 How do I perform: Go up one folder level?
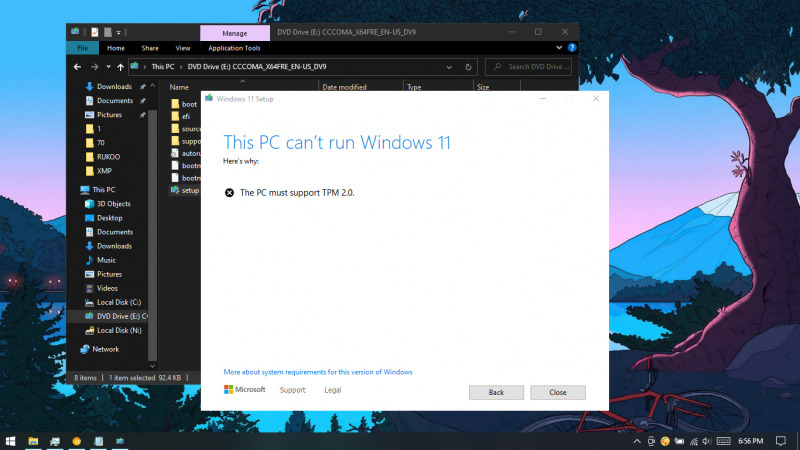120,67
